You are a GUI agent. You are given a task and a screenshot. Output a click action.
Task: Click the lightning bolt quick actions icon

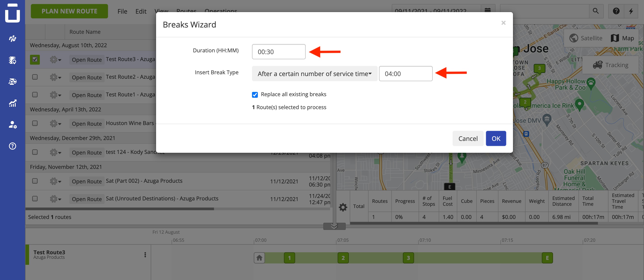(631, 11)
